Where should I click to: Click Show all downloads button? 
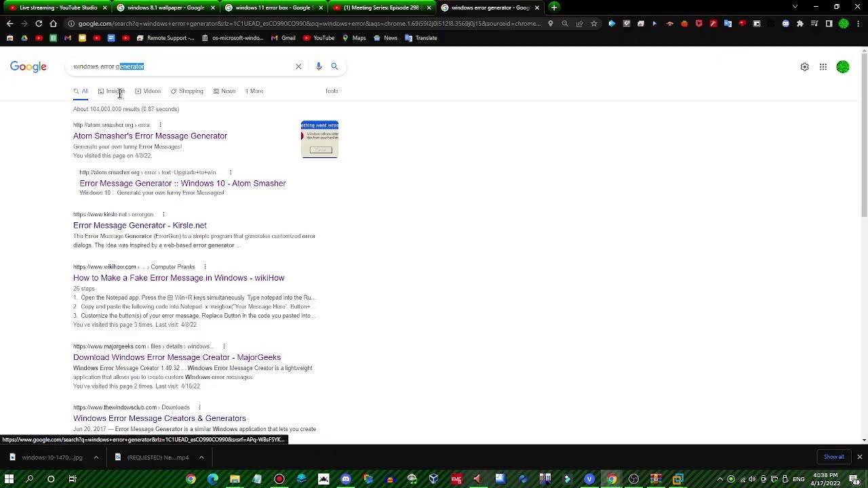[833, 457]
